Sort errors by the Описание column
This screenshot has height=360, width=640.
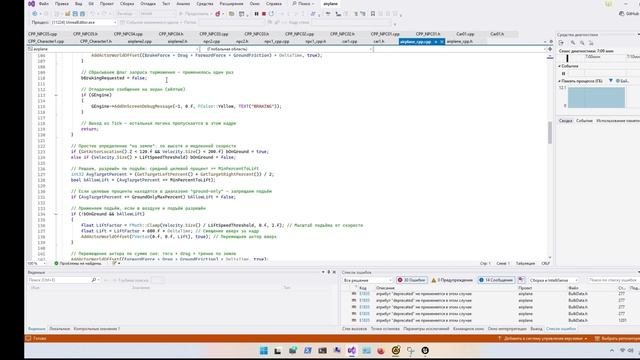coord(385,288)
